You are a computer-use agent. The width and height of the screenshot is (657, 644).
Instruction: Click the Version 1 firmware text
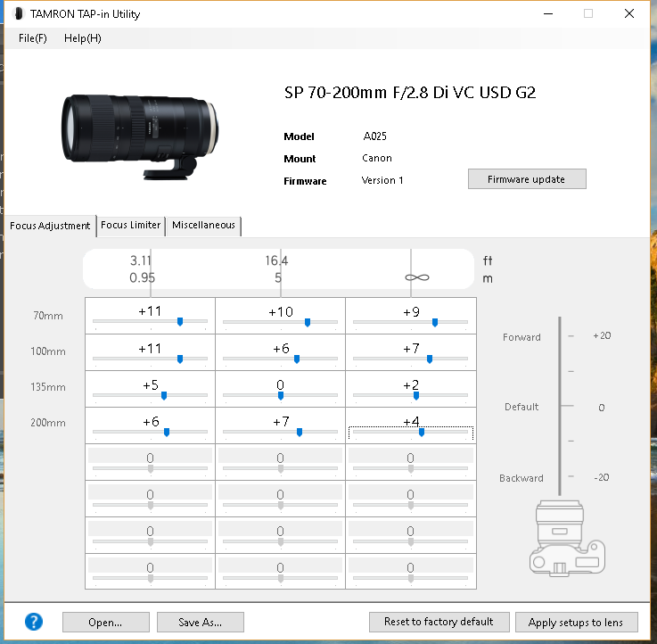382,180
